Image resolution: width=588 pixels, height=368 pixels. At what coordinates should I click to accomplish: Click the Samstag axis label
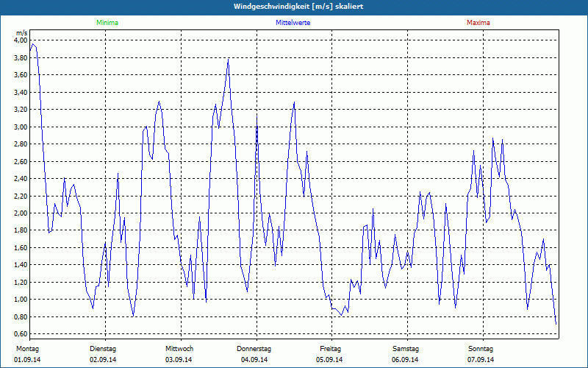click(406, 349)
